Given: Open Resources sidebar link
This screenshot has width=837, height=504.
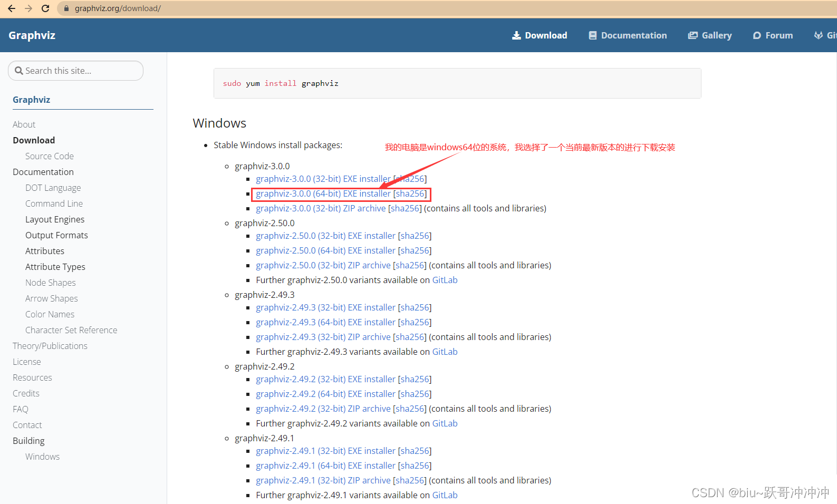Looking at the screenshot, I should click(32, 377).
